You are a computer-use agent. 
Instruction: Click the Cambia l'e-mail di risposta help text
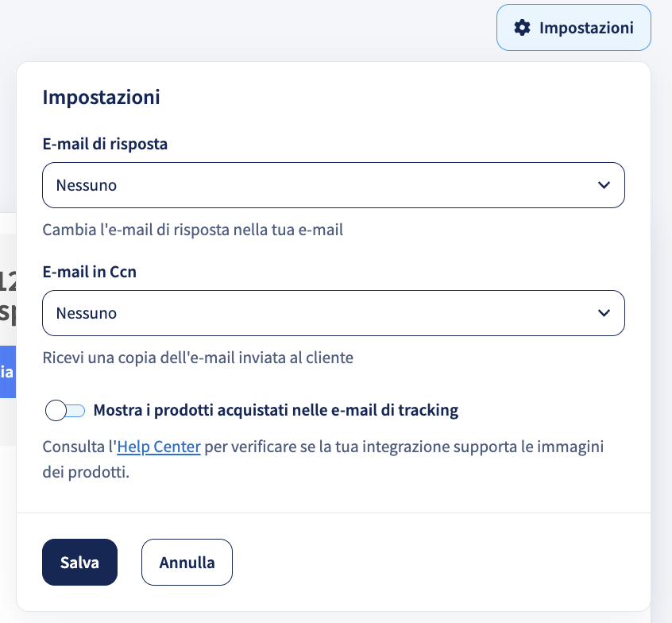coord(193,230)
